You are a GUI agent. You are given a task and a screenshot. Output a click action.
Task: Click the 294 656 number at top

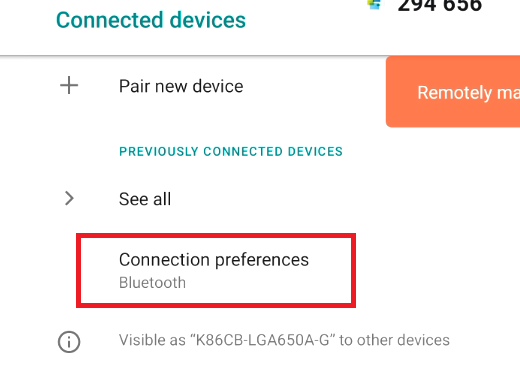coord(440,6)
